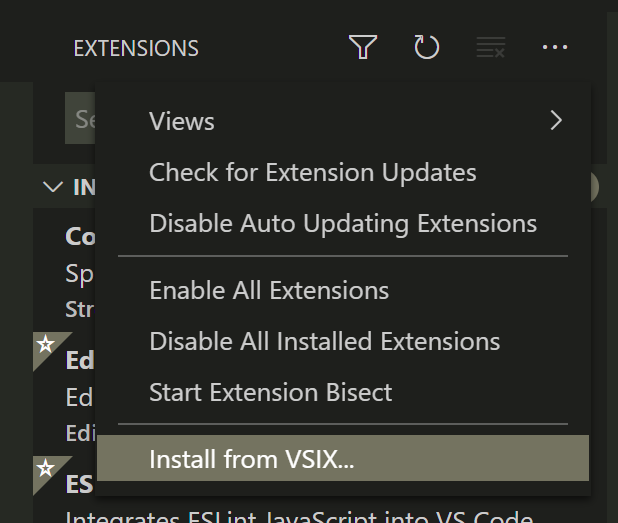The height and width of the screenshot is (523, 618).
Task: Click the star badge beside the Ed extension
Action: [45, 344]
